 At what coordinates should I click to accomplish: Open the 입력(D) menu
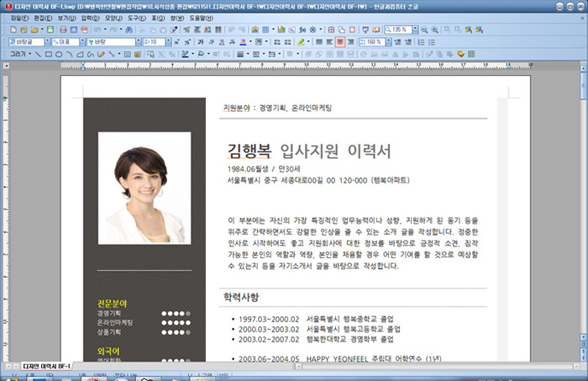(x=91, y=18)
